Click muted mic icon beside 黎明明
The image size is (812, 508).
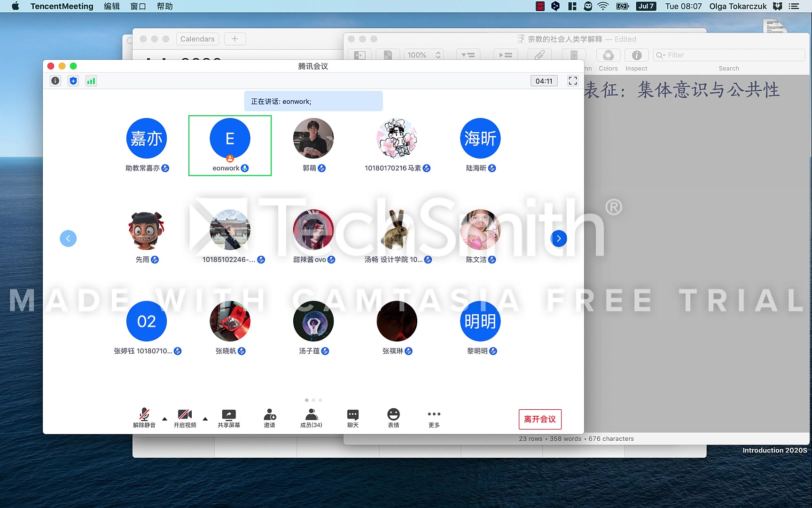[x=493, y=351]
